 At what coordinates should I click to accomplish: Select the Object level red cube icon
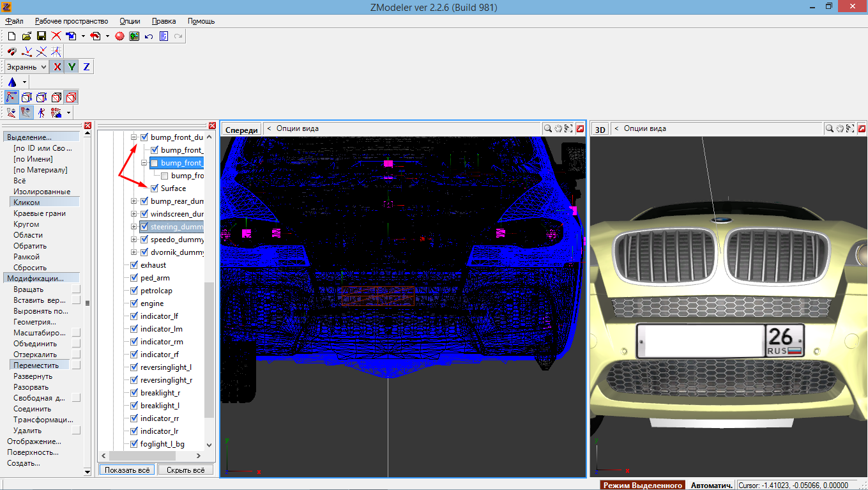tap(72, 98)
